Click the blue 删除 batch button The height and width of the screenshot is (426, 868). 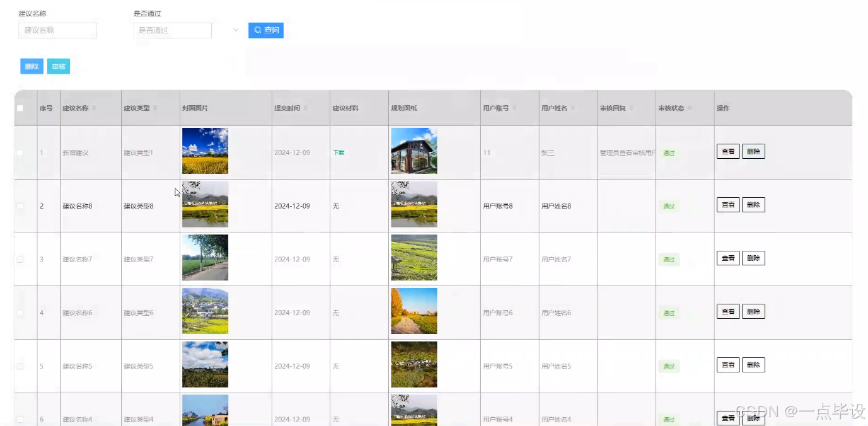coord(32,67)
